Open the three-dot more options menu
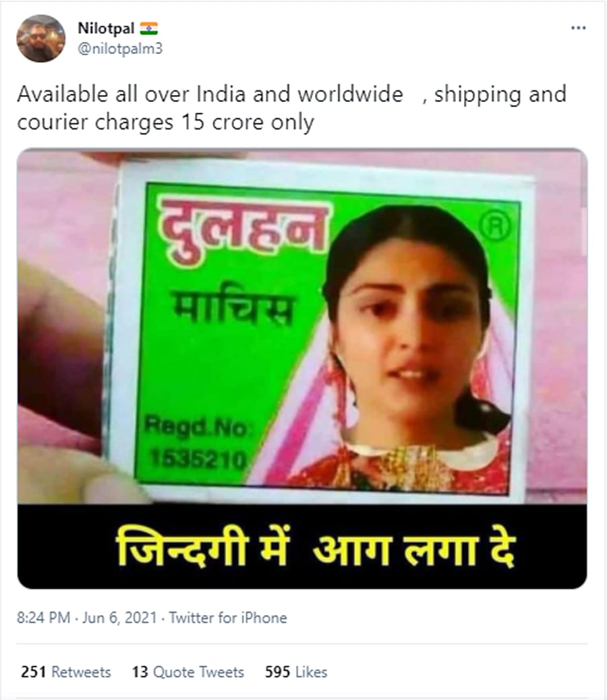 click(578, 28)
